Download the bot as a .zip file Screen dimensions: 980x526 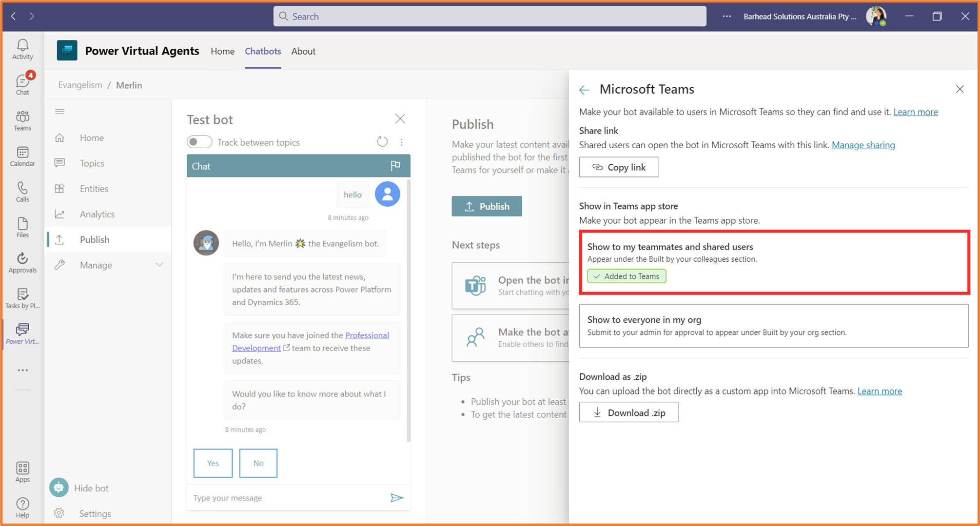628,412
